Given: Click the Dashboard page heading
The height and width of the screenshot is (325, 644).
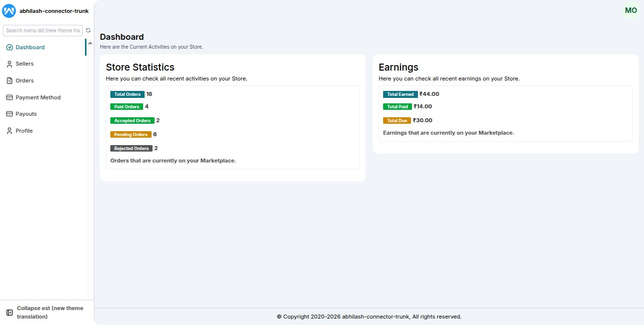Looking at the screenshot, I should pos(122,37).
